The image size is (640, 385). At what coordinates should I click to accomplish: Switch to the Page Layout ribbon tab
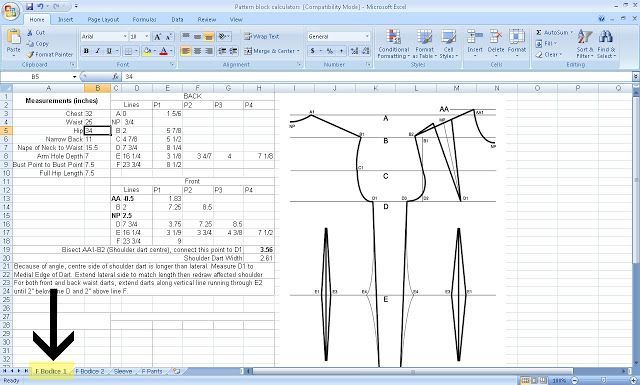click(103, 20)
